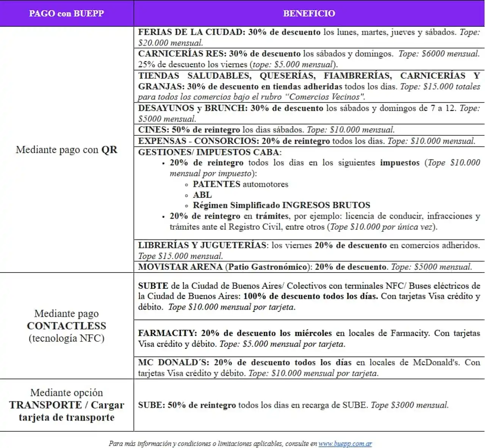Select the "Mediante pago con QR" cell
The image size is (485, 448).
tap(67, 150)
